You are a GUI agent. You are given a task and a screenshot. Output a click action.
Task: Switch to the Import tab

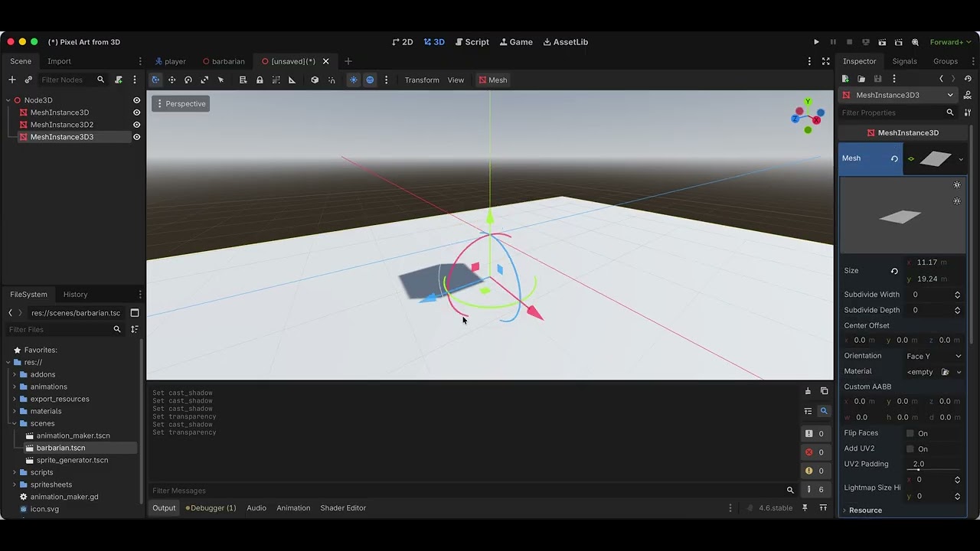(59, 61)
